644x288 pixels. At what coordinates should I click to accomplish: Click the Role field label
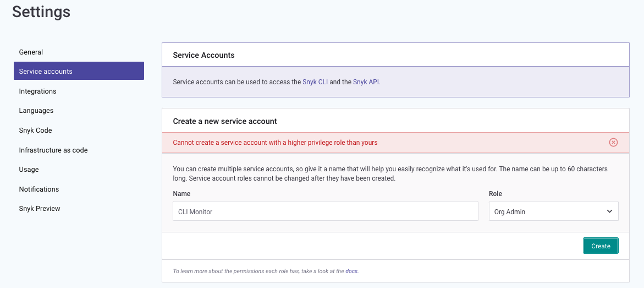pyautogui.click(x=496, y=193)
